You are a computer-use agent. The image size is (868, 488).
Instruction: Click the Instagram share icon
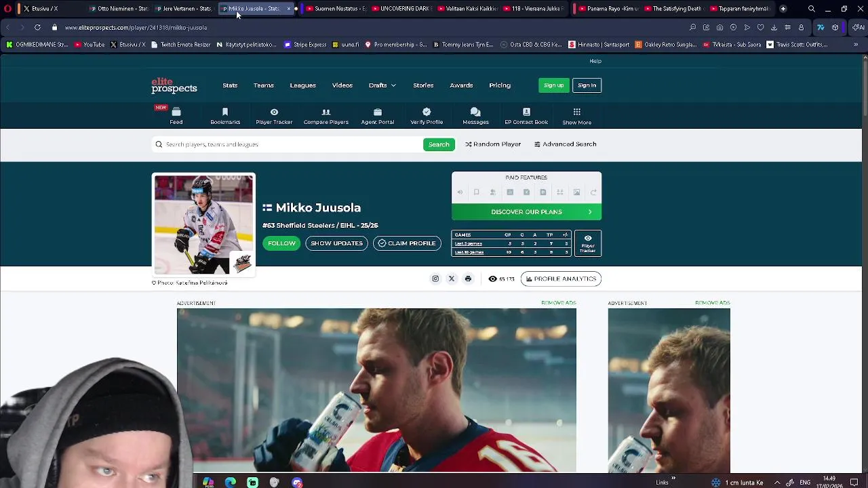435,279
